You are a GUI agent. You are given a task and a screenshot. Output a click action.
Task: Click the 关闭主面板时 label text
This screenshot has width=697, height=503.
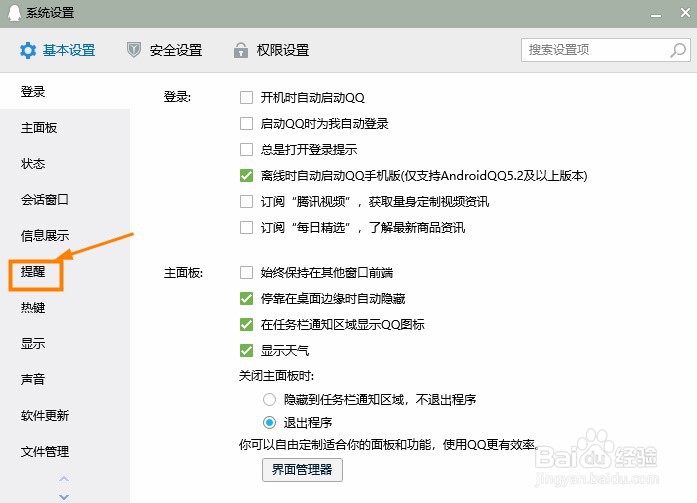tap(276, 376)
